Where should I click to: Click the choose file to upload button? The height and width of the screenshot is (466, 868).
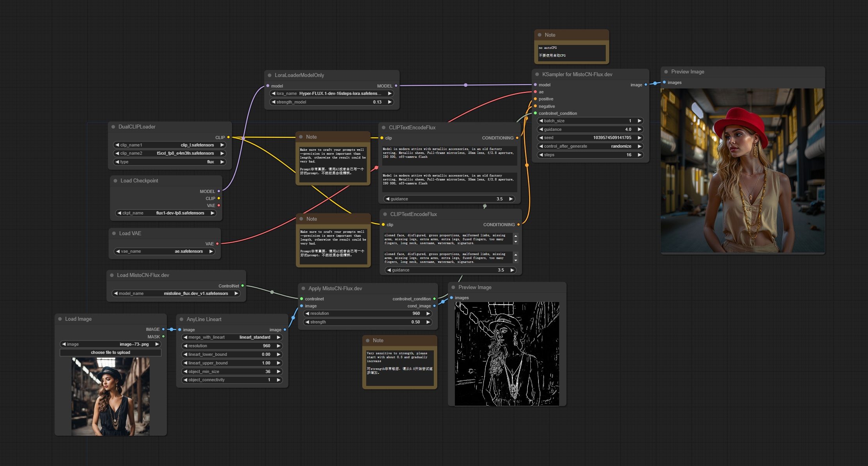tap(111, 352)
